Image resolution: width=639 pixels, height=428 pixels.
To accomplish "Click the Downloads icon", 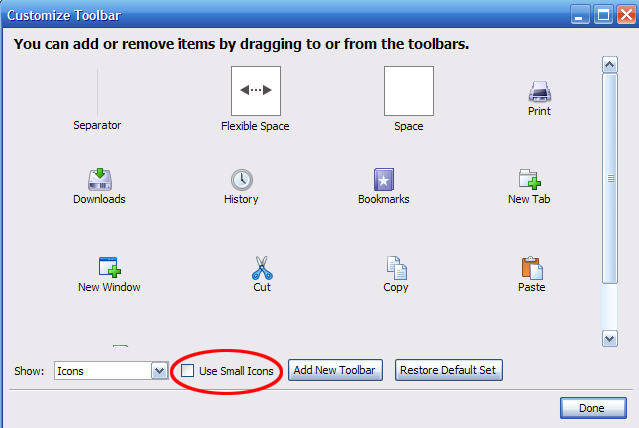I will coord(100,179).
